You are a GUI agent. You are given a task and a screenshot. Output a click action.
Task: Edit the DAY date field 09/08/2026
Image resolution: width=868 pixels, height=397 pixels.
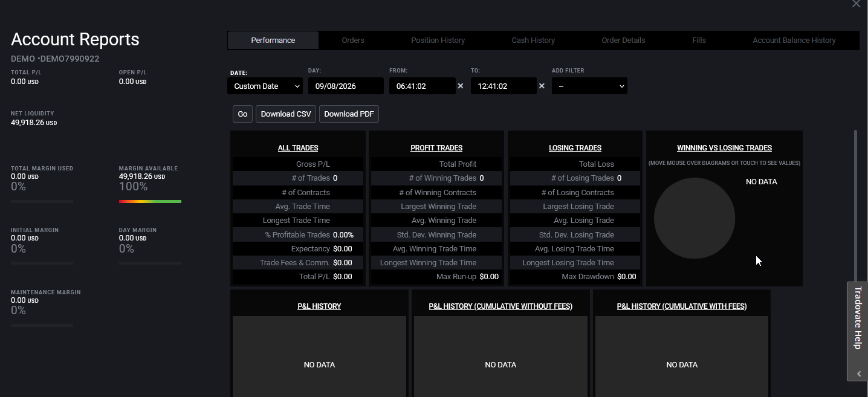click(346, 86)
